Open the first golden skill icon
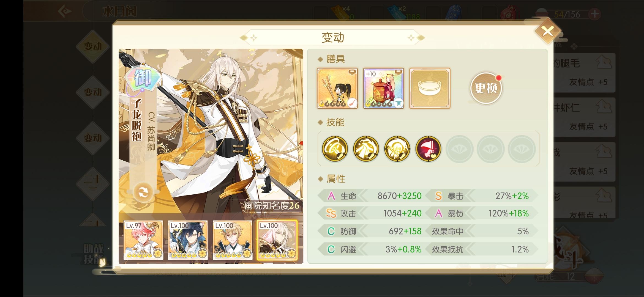The image size is (644, 297). (335, 149)
